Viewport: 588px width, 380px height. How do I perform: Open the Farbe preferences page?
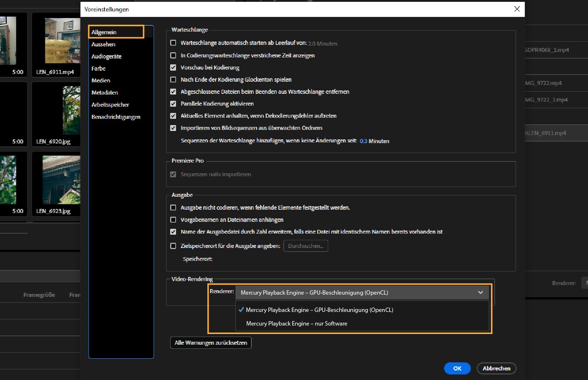pos(98,68)
